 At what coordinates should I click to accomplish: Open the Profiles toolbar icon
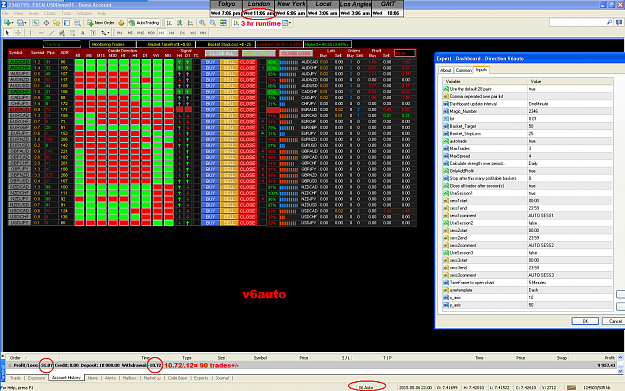(20, 23)
